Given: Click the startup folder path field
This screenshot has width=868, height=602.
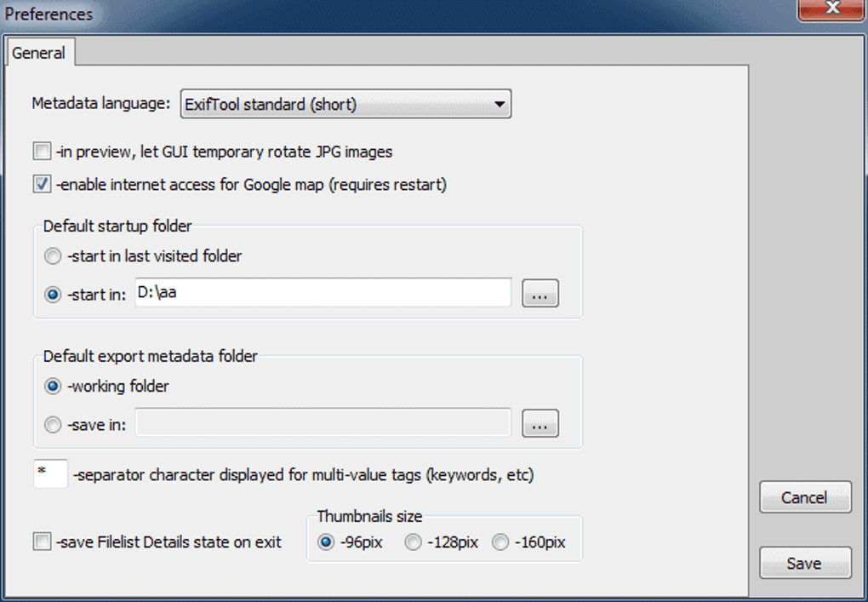Looking at the screenshot, I should [x=323, y=293].
